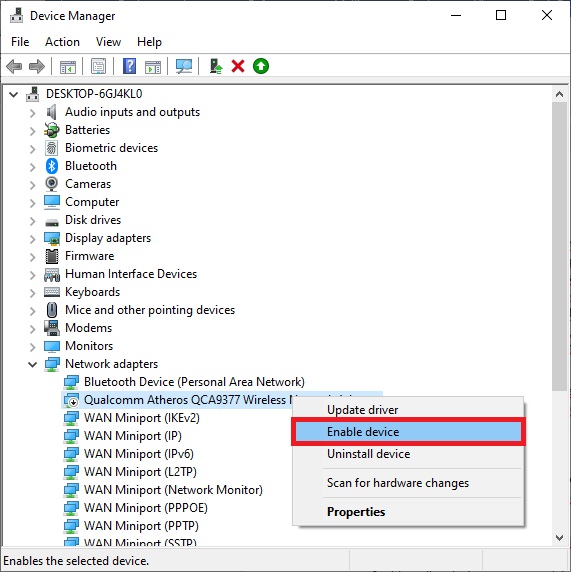Viewport: 571px width, 572px height.
Task: Select WAN Miniport (IP) adapter
Action: pyautogui.click(x=133, y=436)
